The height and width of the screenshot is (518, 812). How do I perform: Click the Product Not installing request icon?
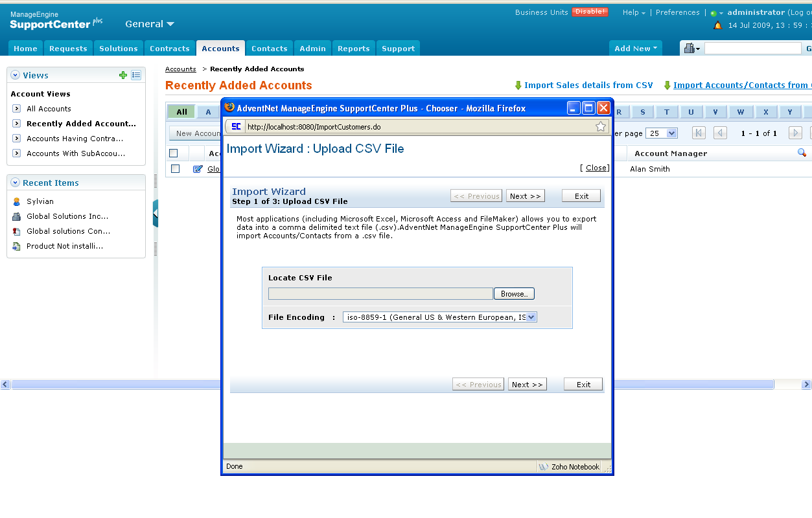click(17, 246)
